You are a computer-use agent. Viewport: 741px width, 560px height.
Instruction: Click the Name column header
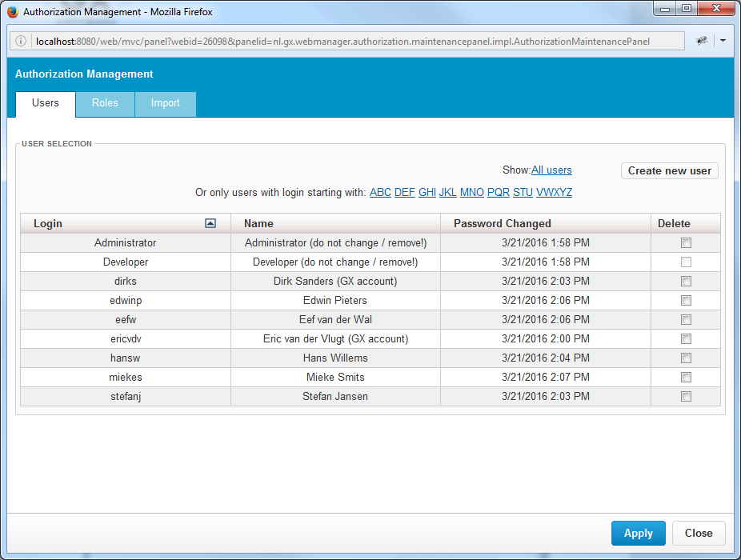click(335, 223)
